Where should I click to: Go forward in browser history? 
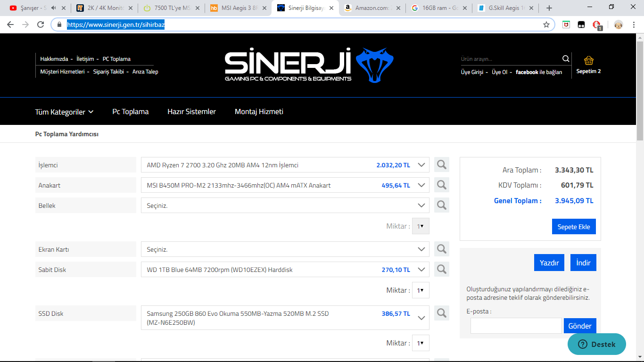point(25,25)
